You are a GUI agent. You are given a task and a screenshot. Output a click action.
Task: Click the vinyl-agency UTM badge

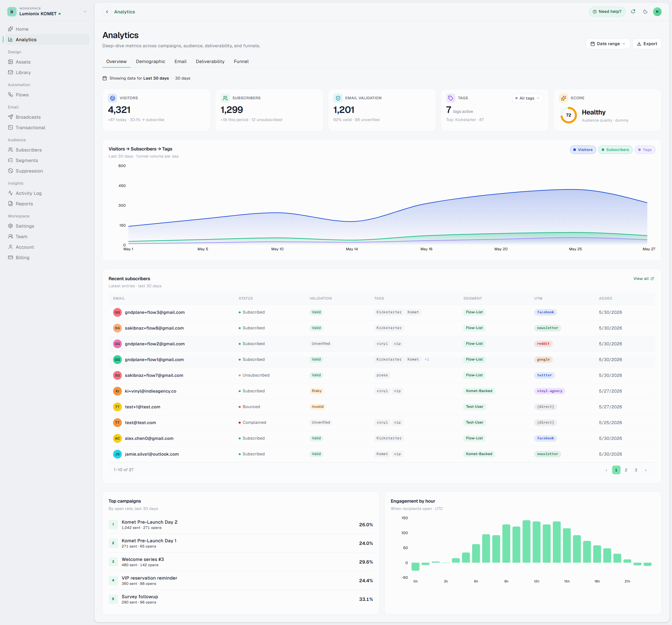[x=550, y=391]
